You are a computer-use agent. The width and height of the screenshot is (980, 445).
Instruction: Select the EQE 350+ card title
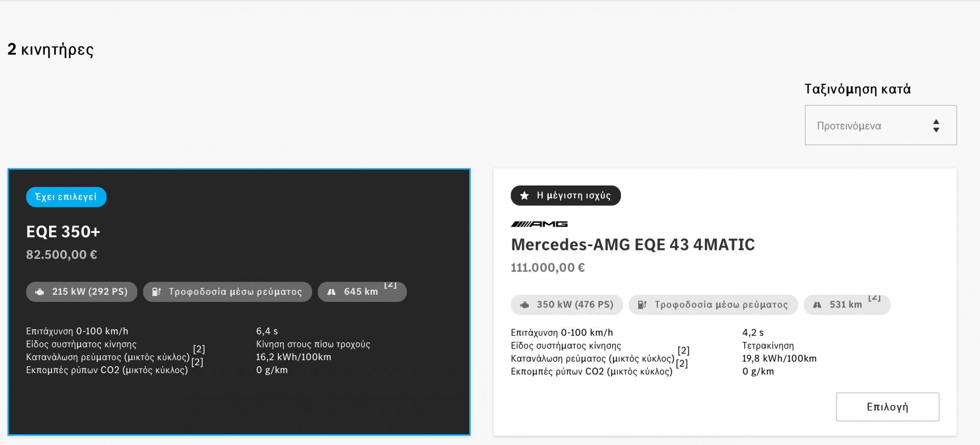[63, 231]
